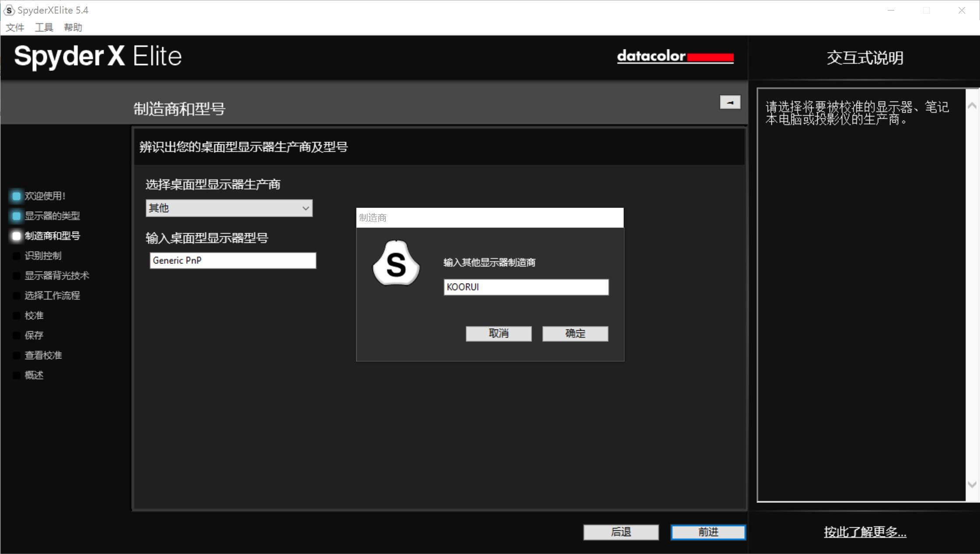Click the 确定 button in dialog
This screenshot has width=980, height=554.
coord(575,333)
